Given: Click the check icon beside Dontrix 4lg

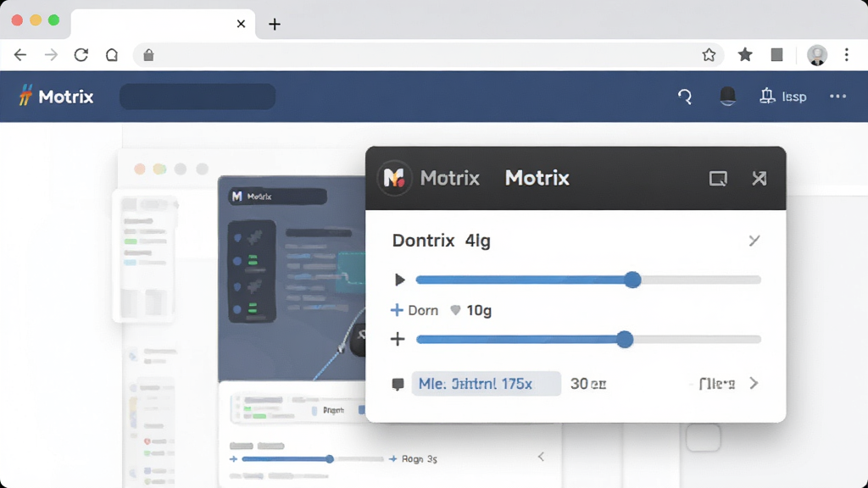Looking at the screenshot, I should 754,240.
